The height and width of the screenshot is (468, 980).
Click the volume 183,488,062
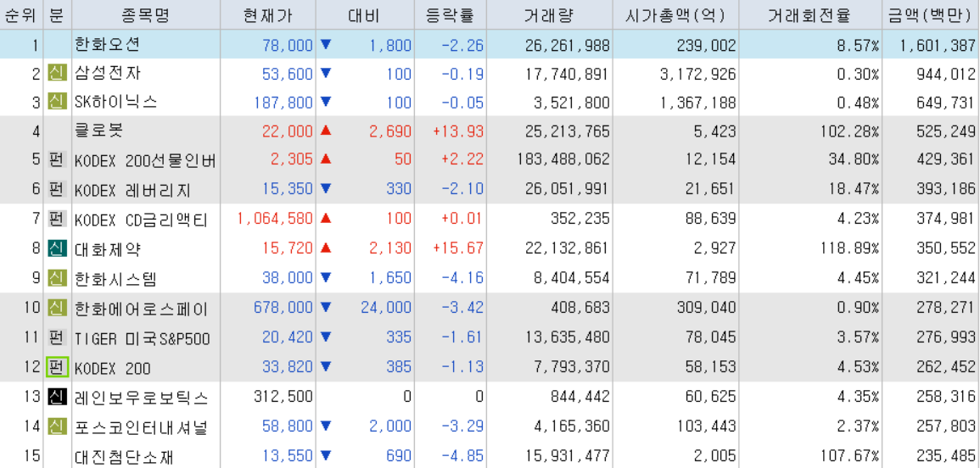click(x=563, y=160)
